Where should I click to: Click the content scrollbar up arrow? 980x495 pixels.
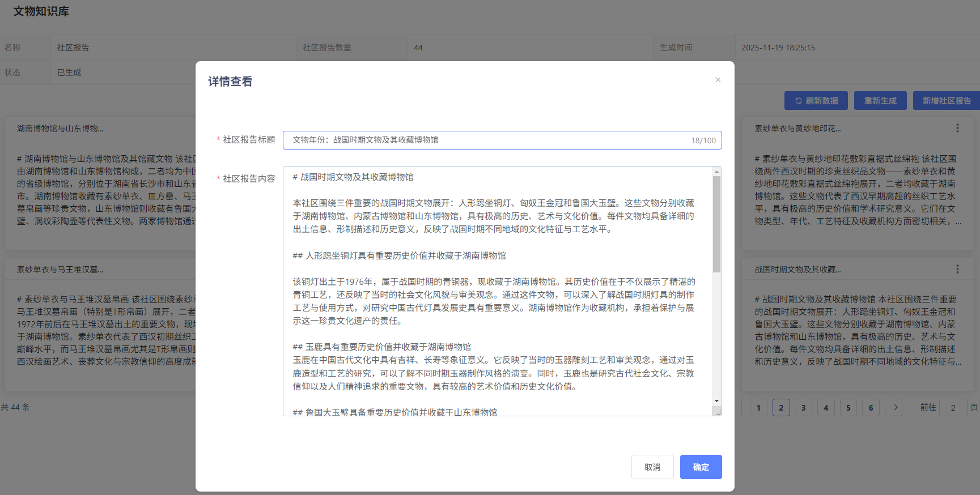click(x=716, y=171)
